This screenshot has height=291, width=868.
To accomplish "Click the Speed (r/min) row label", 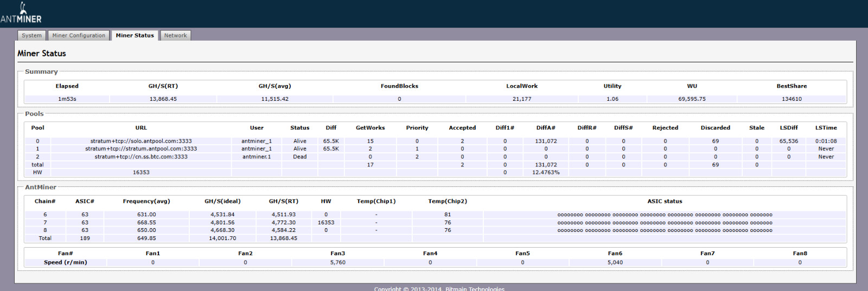I will [x=66, y=262].
